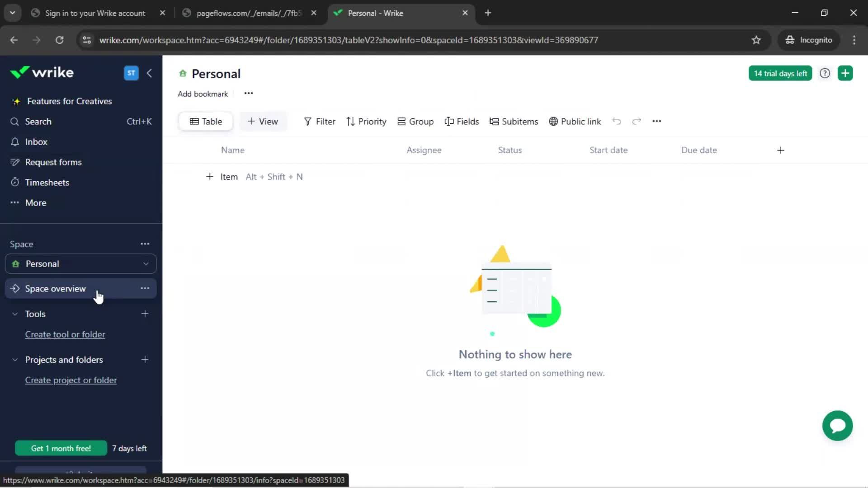Select Space overview
The width and height of the screenshot is (868, 488).
tap(55, 289)
